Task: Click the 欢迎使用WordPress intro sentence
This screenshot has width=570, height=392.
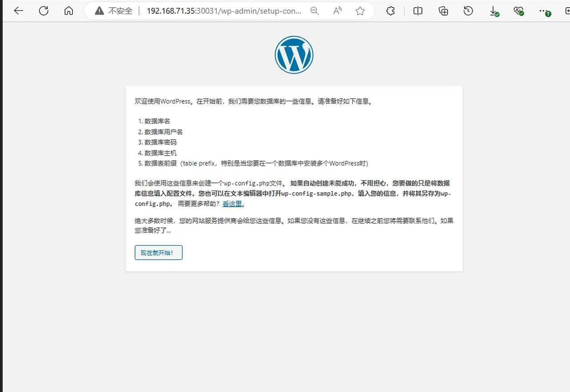Action: point(254,101)
